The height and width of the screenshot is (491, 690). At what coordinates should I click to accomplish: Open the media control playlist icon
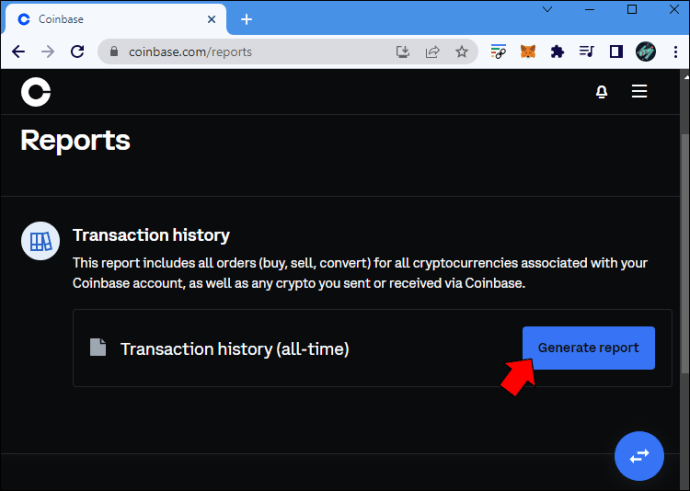[x=587, y=51]
